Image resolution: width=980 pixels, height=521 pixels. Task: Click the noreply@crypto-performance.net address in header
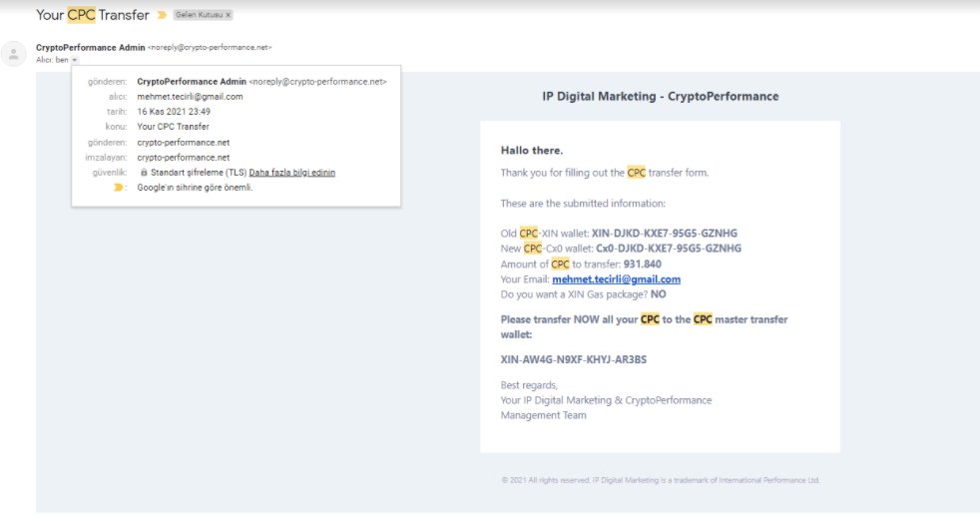(x=210, y=48)
